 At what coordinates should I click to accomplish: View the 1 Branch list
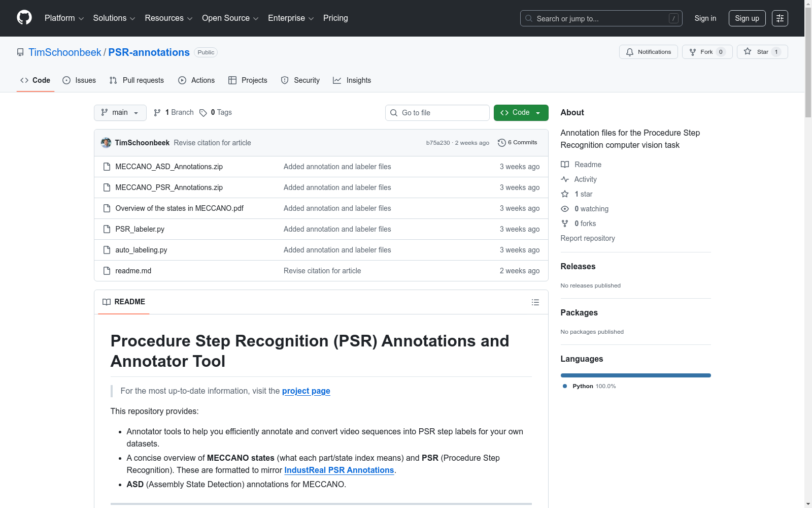click(174, 113)
